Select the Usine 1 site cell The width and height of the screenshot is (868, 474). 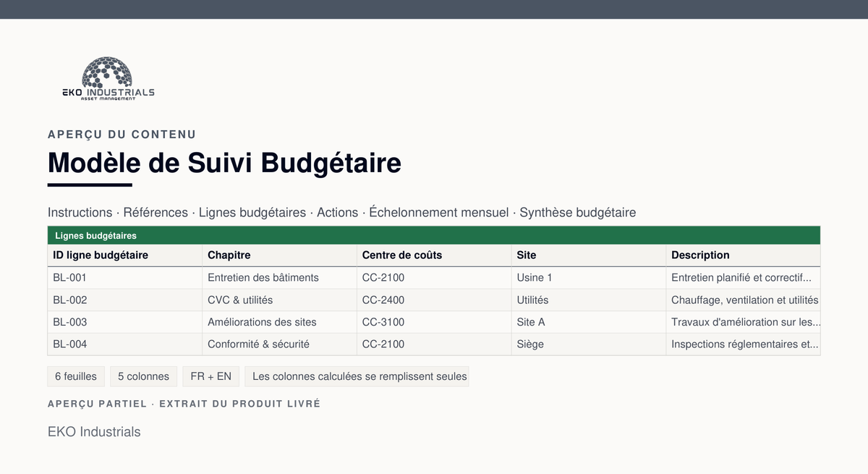[x=589, y=278]
